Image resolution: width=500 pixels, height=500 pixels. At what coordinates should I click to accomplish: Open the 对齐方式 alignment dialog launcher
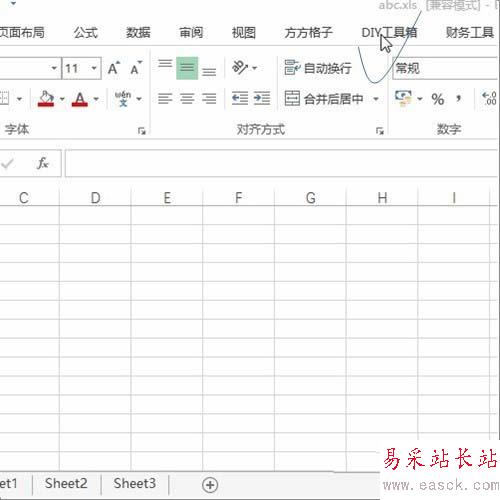pos(380,131)
